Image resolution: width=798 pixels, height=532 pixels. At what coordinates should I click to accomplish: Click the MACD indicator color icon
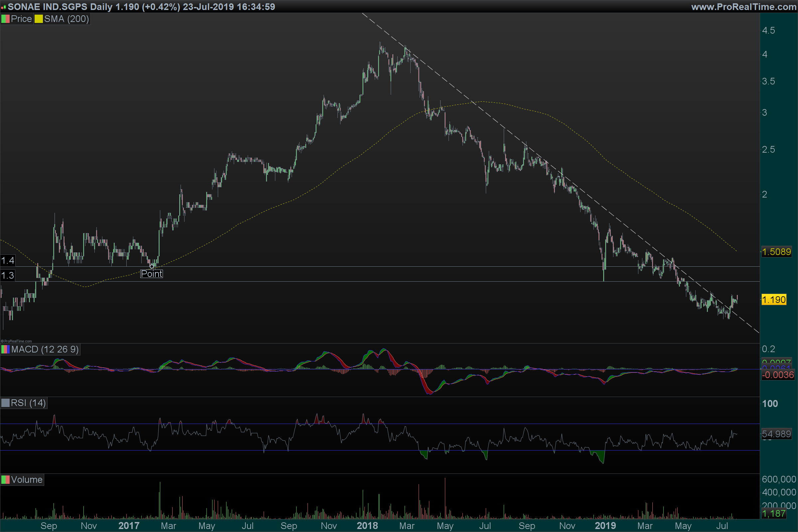(5, 349)
